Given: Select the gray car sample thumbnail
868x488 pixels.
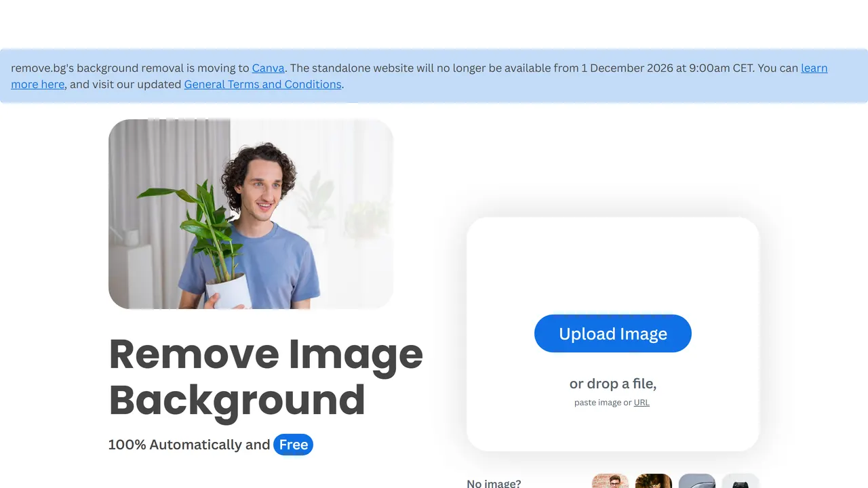Looking at the screenshot, I should [697, 481].
